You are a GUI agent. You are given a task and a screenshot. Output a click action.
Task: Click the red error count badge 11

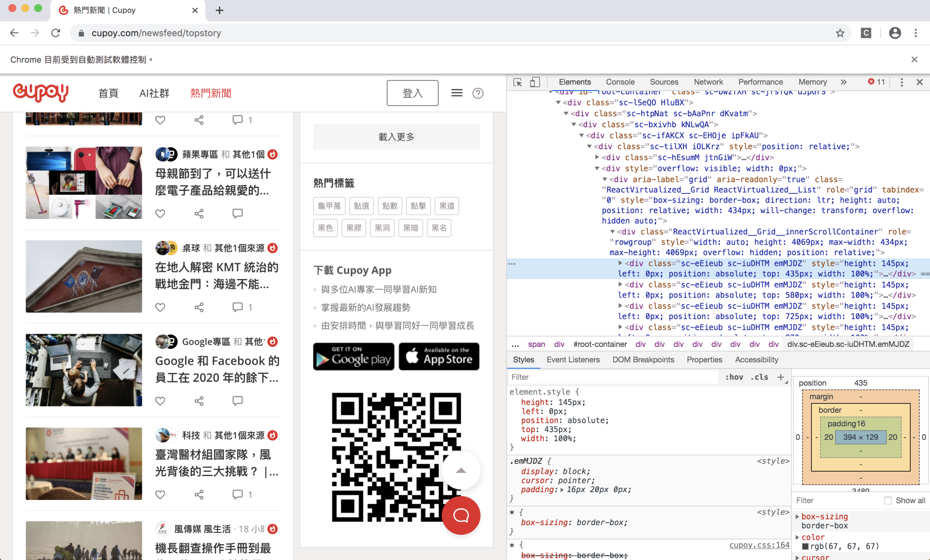click(x=876, y=82)
